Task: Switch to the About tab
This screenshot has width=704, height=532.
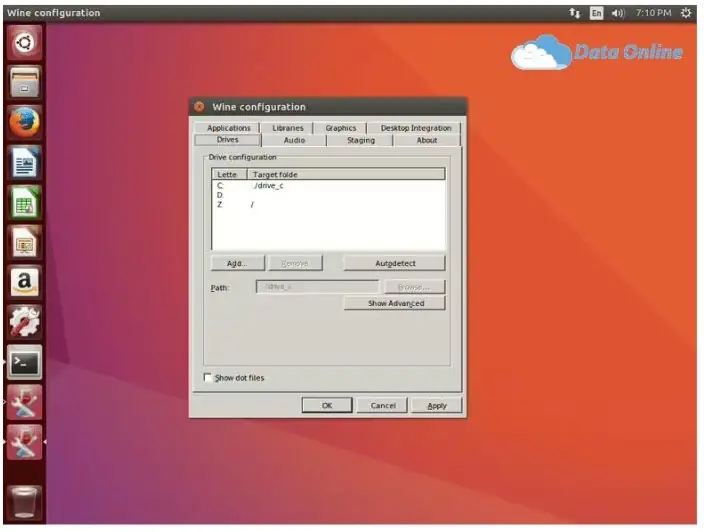Action: point(427,140)
